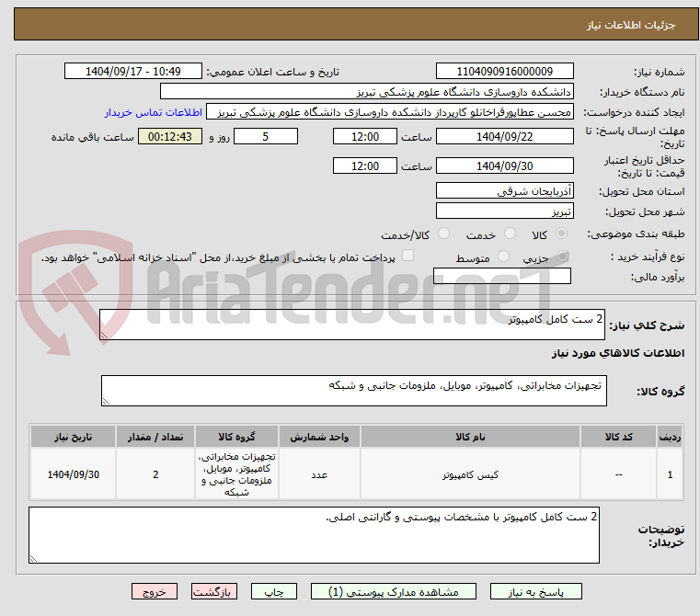The image size is (700, 616).
Task: Click the خروج exit button
Action: 154,592
